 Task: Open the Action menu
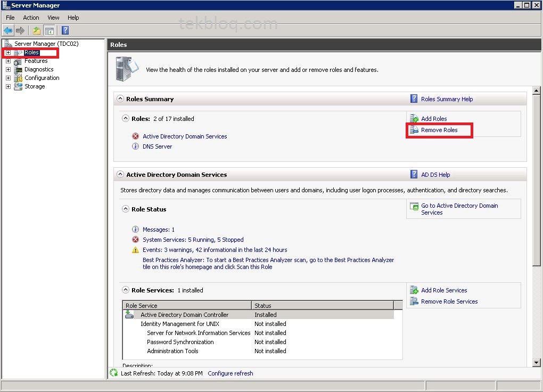(x=31, y=18)
